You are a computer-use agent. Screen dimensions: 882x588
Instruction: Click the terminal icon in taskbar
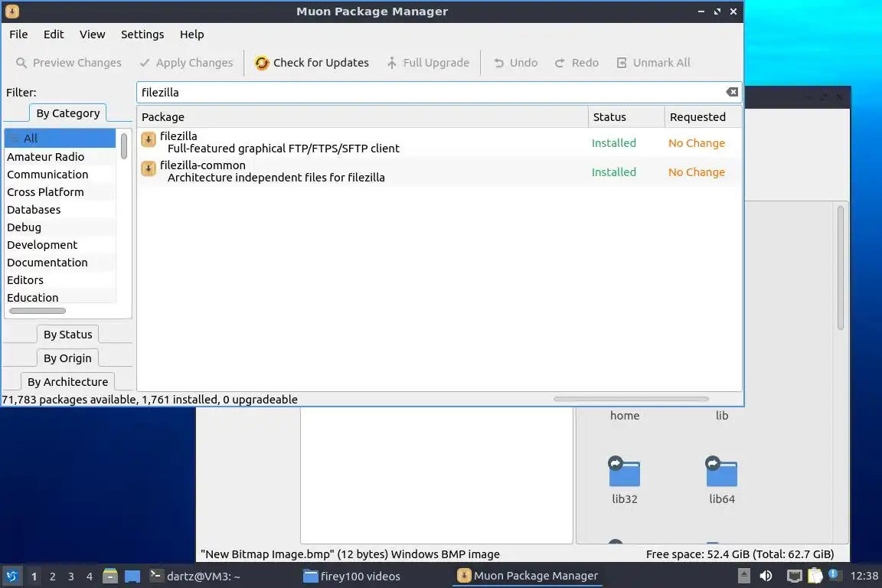coord(156,575)
